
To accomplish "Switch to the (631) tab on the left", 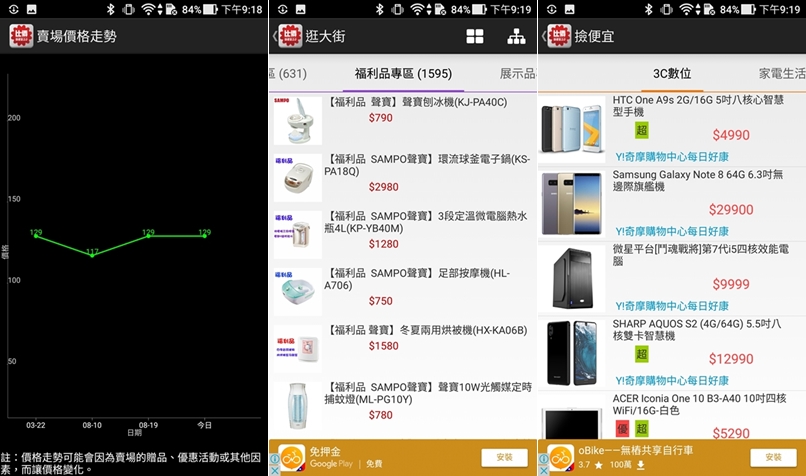I will (x=288, y=74).
